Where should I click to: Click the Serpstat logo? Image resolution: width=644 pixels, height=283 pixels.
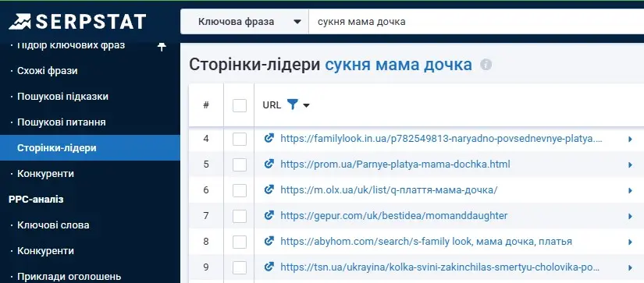coord(77,21)
